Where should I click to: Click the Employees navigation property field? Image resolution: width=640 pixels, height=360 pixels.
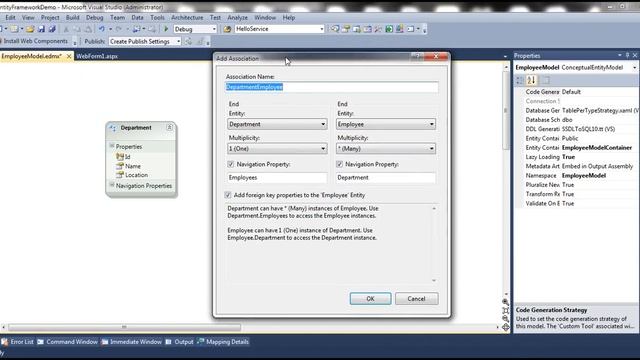(277, 178)
